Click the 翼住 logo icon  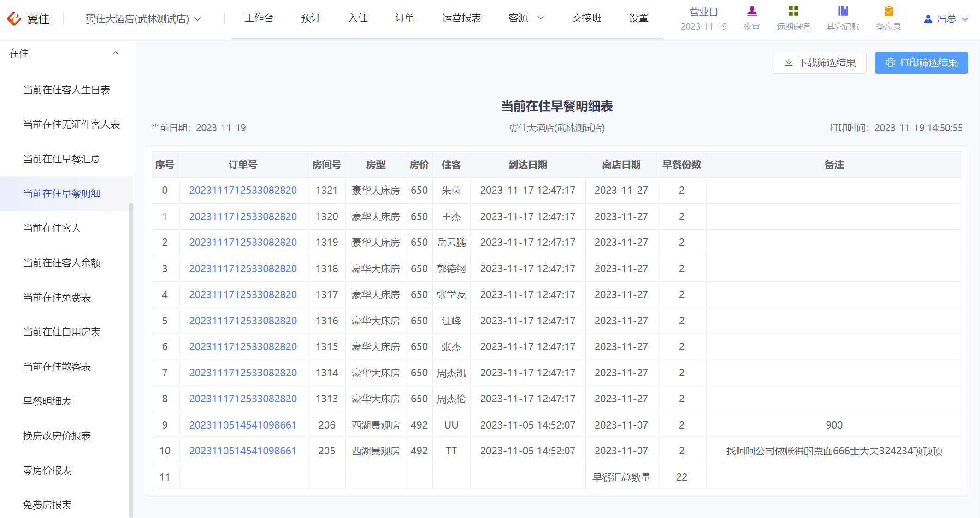pos(14,18)
